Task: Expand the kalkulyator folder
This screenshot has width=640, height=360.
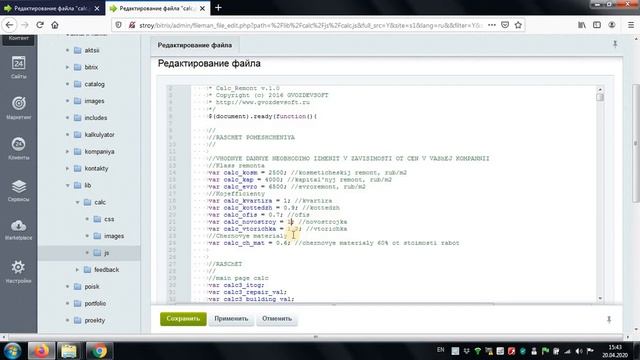Action: pos(67,135)
